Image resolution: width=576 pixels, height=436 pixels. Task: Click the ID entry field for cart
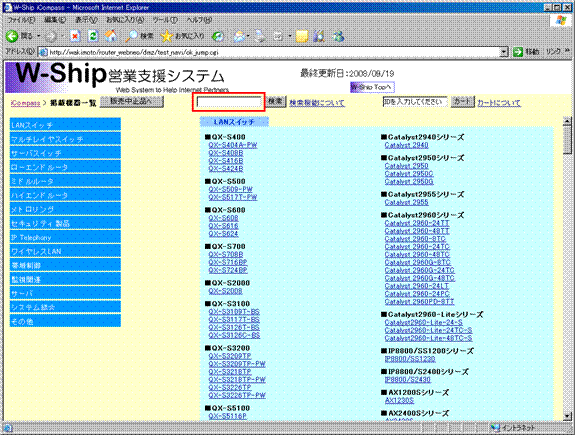[x=415, y=102]
